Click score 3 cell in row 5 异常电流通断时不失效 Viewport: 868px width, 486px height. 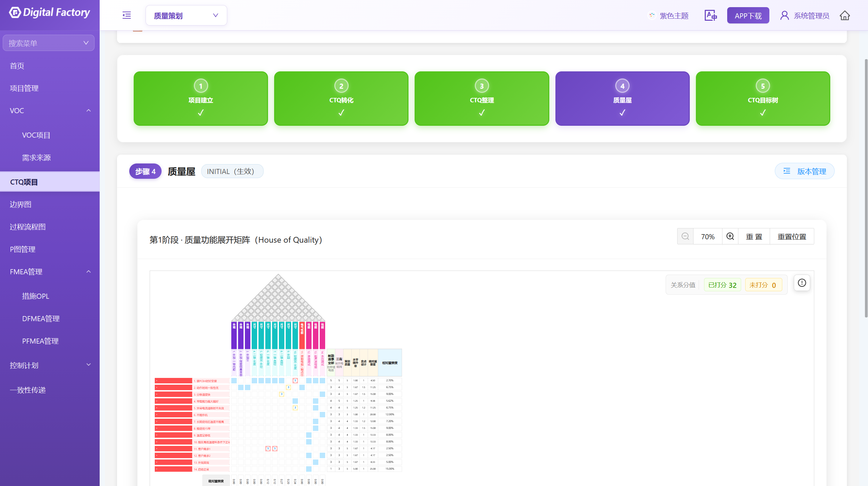(x=295, y=408)
